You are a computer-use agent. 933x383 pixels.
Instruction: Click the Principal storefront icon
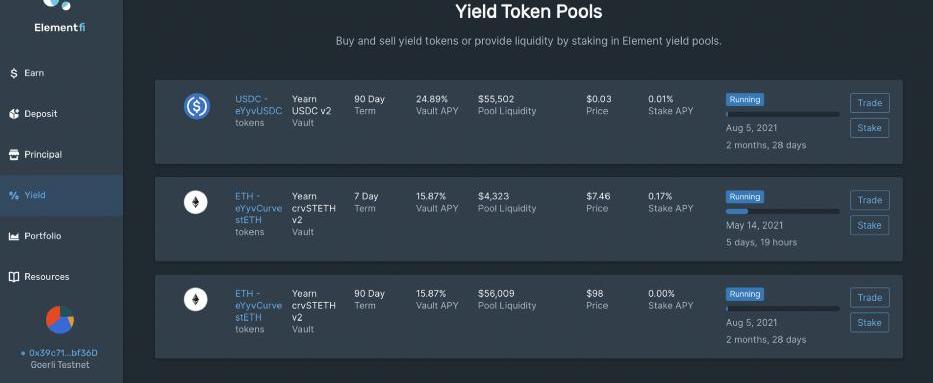(x=14, y=155)
